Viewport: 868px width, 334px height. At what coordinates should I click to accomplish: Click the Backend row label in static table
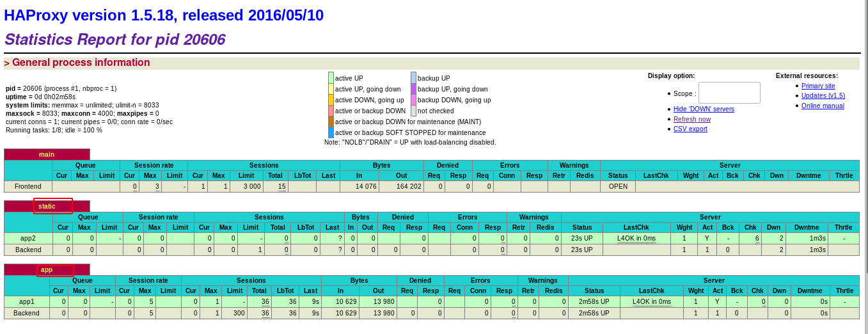pyautogui.click(x=29, y=250)
